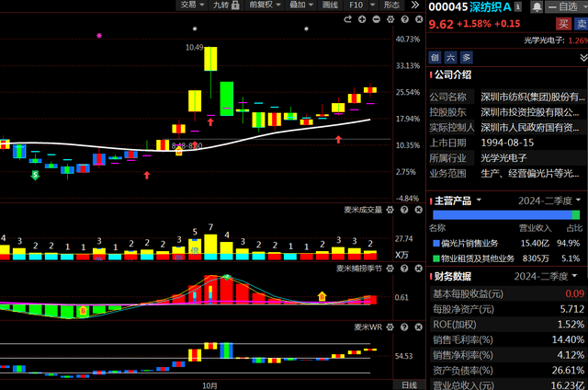Click the 多 tag icon
The height and width of the screenshot is (390, 588).
pyautogui.click(x=465, y=57)
